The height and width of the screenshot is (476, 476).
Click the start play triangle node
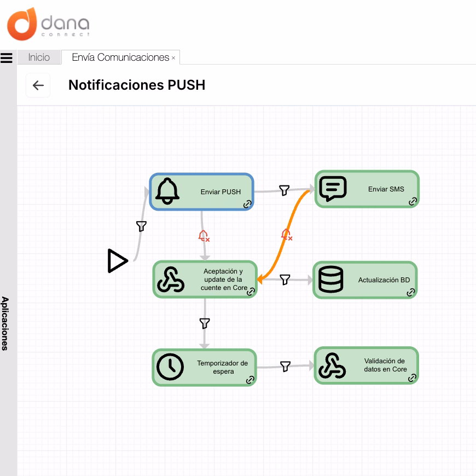118,261
